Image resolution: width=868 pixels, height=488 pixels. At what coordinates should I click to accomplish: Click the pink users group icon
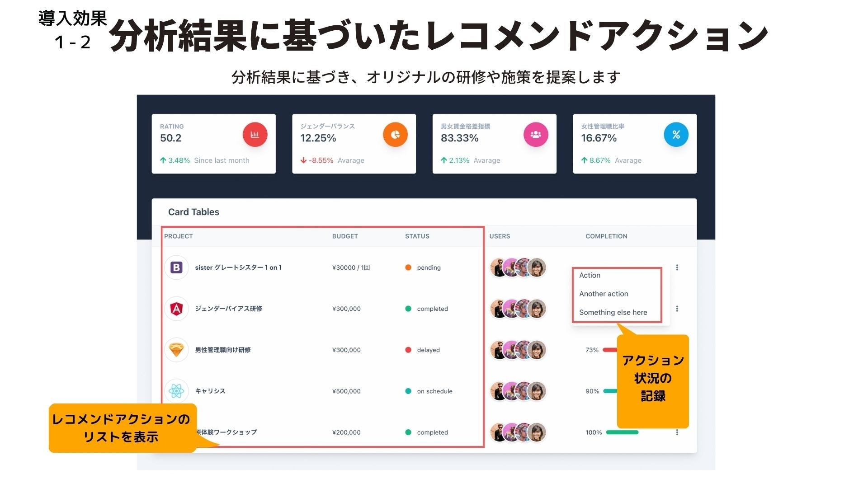536,135
